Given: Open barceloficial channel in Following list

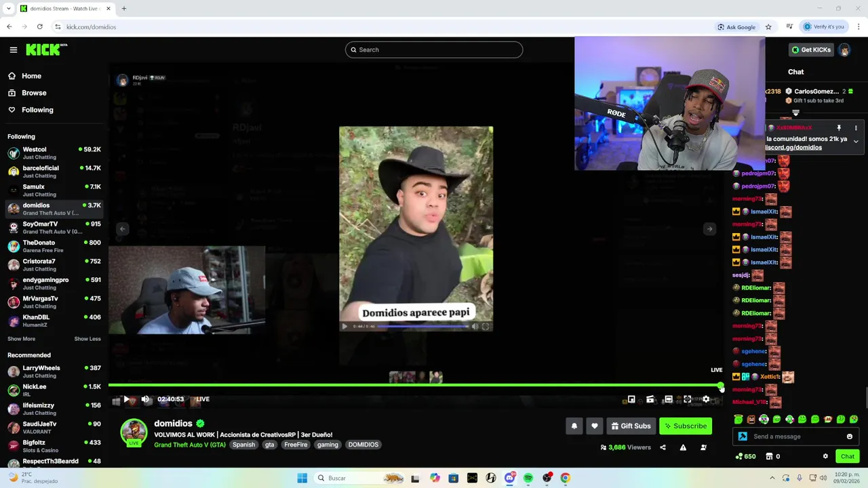Looking at the screenshot, I should point(54,171).
